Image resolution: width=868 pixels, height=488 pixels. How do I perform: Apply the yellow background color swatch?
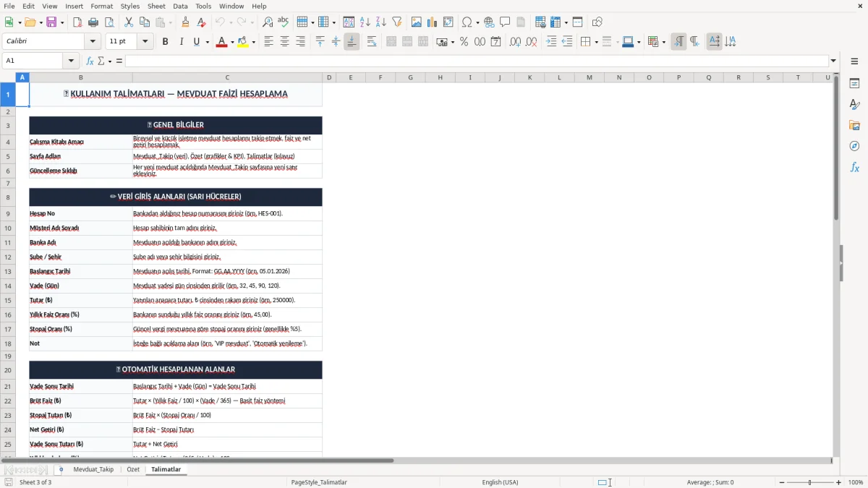pos(244,42)
